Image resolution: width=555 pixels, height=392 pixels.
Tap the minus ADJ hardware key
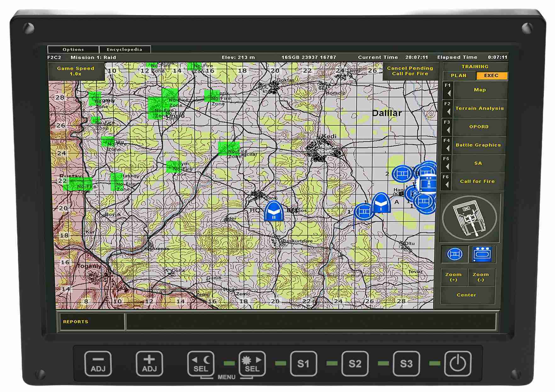pyautogui.click(x=98, y=364)
